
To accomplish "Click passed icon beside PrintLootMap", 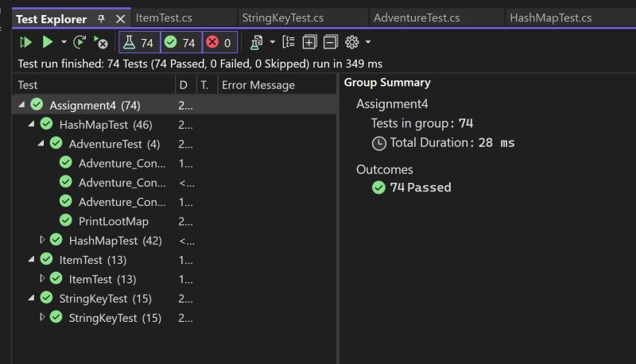I will [66, 220].
